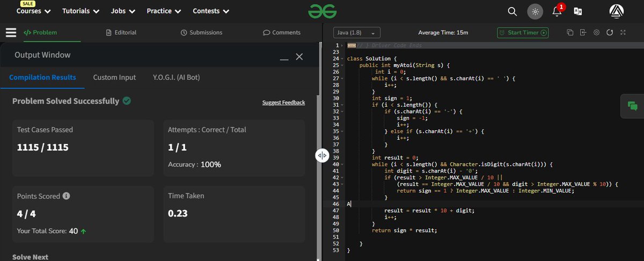Switch to Comments tab

[282, 32]
